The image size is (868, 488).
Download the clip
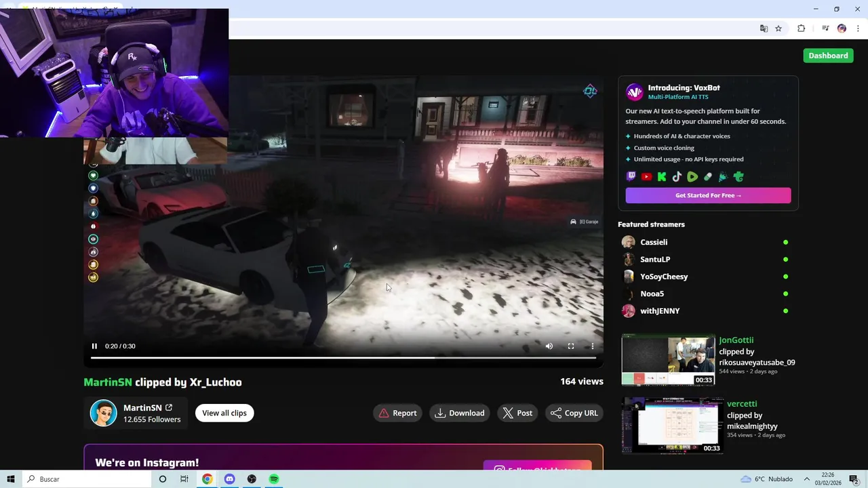pyautogui.click(x=460, y=413)
